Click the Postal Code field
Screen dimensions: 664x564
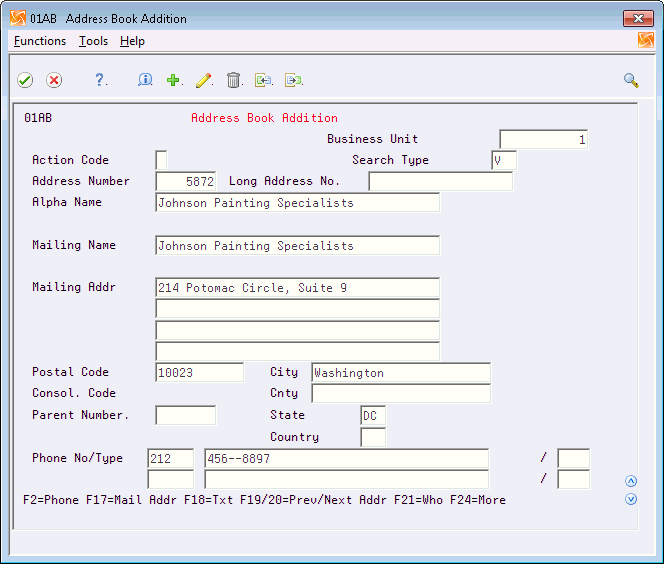click(200, 373)
